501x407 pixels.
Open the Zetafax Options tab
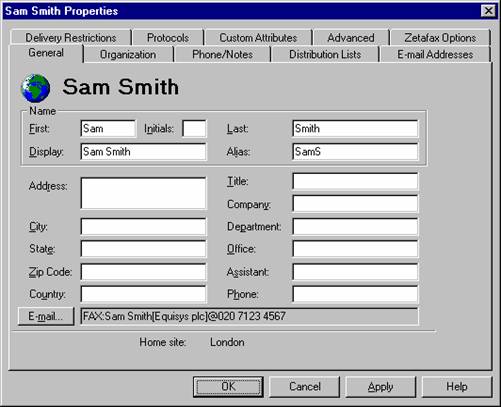click(x=440, y=38)
